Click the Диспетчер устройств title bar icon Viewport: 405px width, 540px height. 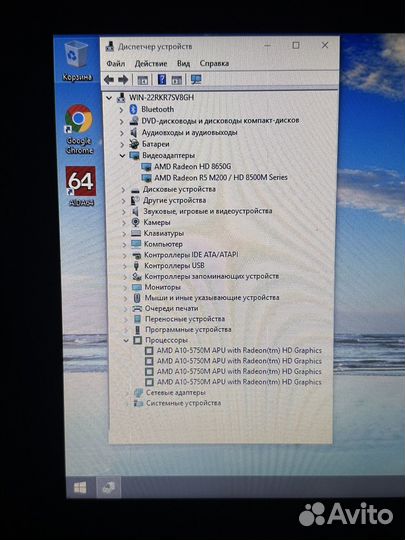110,46
